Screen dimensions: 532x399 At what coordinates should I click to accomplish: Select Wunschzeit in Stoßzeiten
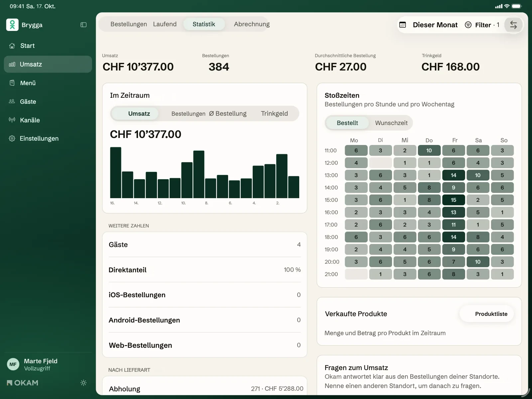coord(391,123)
